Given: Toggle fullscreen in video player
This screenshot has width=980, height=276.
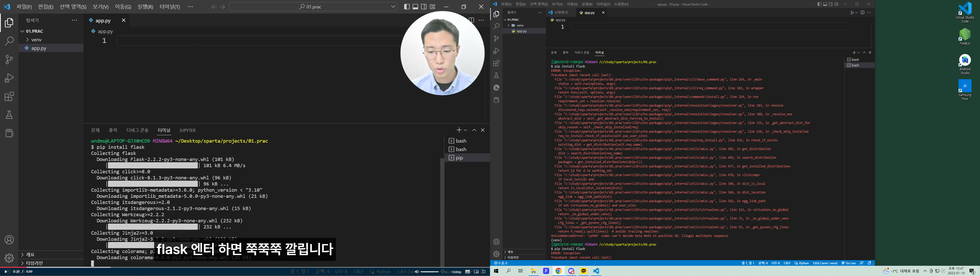Looking at the screenshot, I should [x=484, y=272].
